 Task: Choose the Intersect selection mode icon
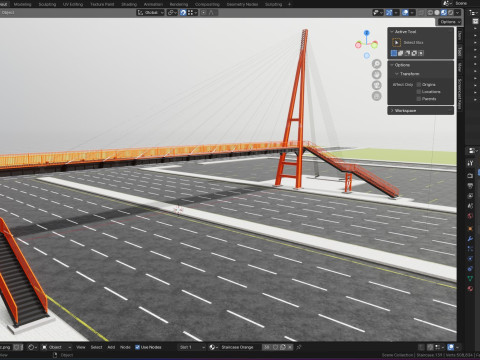[x=421, y=53]
